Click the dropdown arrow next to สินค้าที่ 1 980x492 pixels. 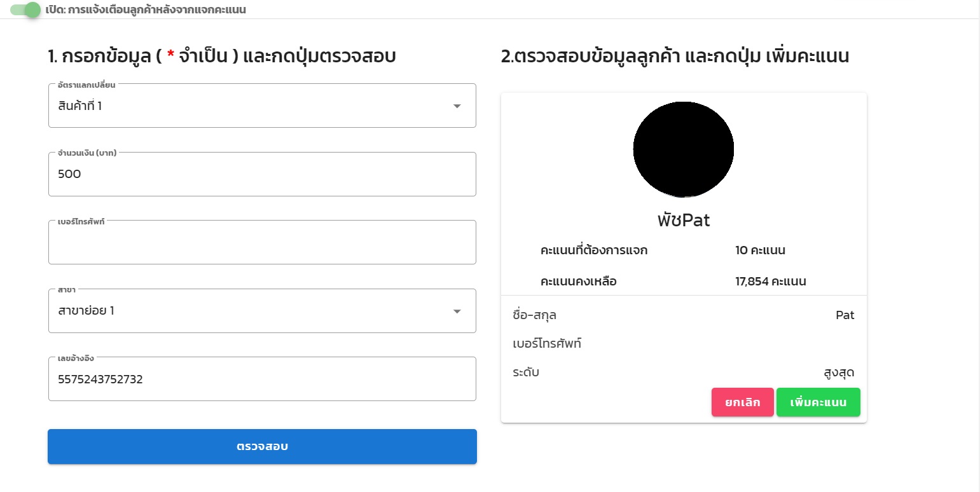[x=457, y=106]
